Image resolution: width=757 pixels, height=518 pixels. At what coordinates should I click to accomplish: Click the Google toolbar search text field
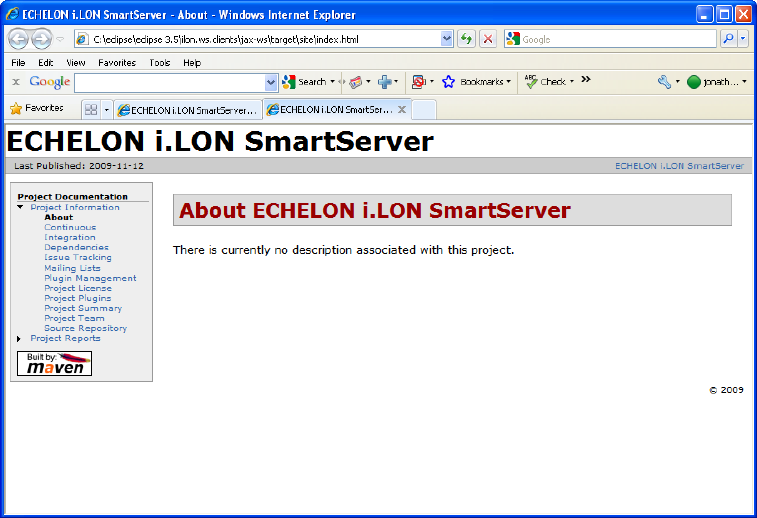pyautogui.click(x=169, y=83)
